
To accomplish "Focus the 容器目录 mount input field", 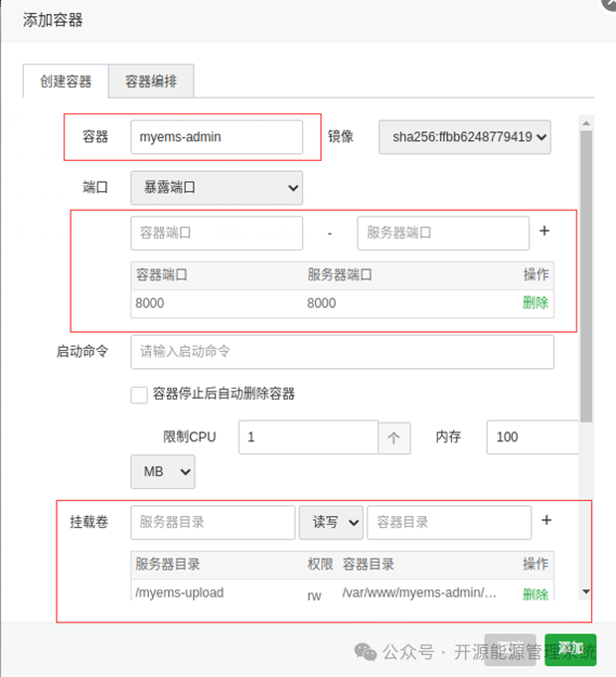I will click(x=449, y=523).
